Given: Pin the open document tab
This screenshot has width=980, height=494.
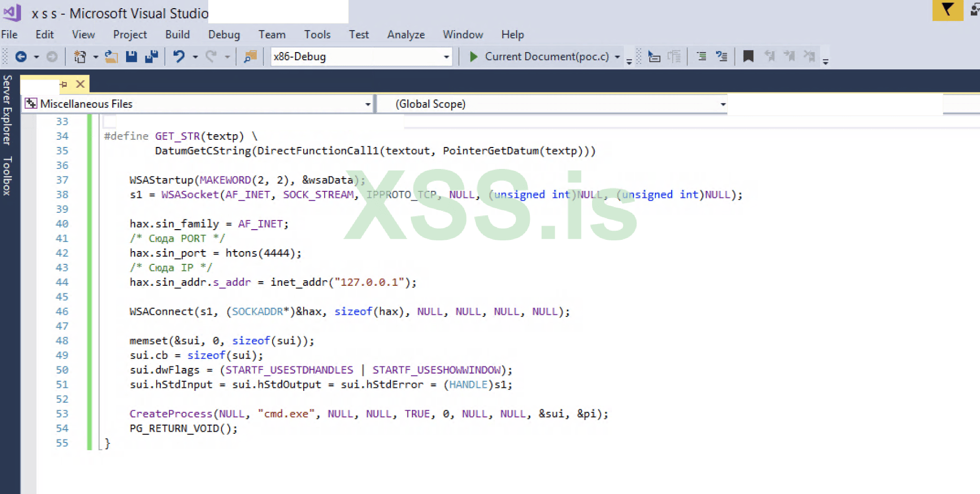Looking at the screenshot, I should [x=63, y=84].
